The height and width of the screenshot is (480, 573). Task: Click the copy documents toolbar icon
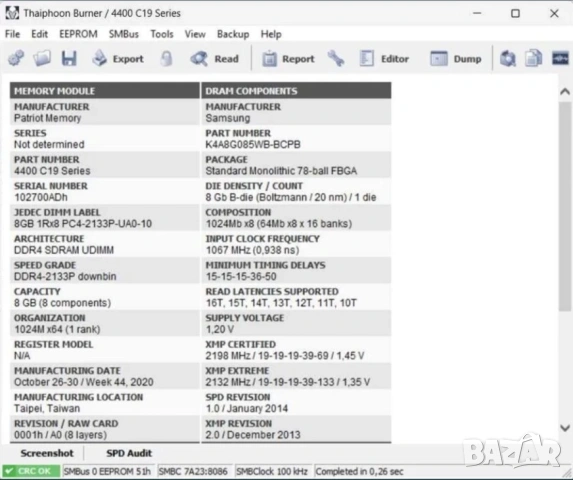(x=534, y=58)
